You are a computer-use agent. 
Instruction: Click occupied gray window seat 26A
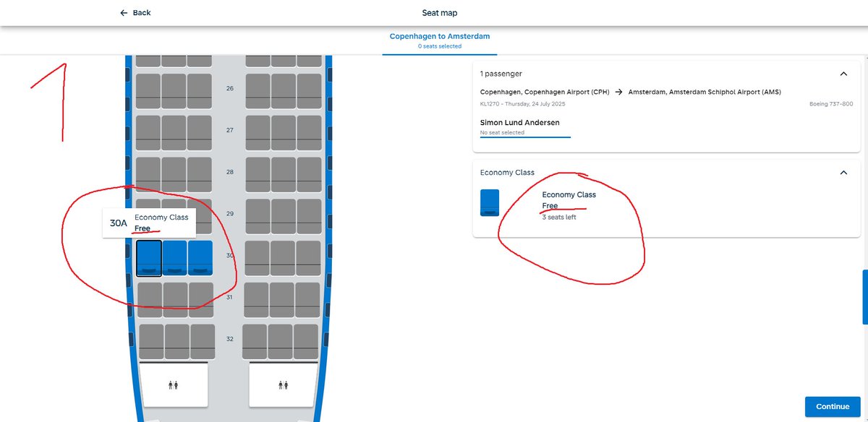pyautogui.click(x=148, y=91)
